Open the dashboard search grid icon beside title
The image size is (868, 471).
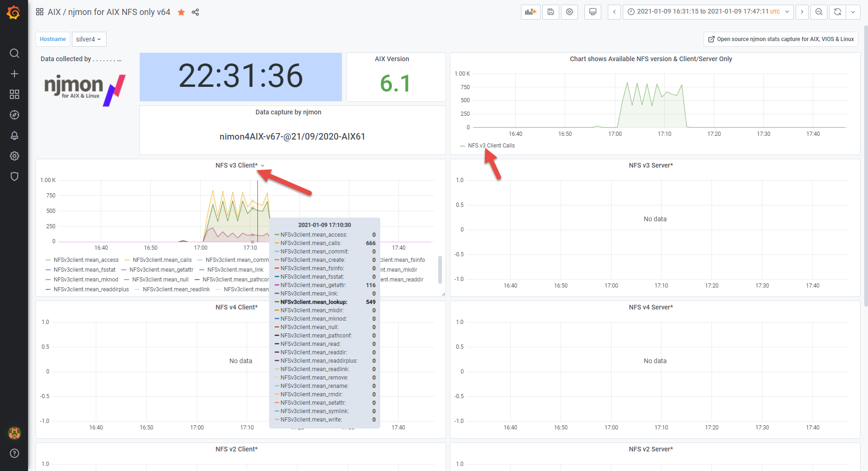coord(40,12)
